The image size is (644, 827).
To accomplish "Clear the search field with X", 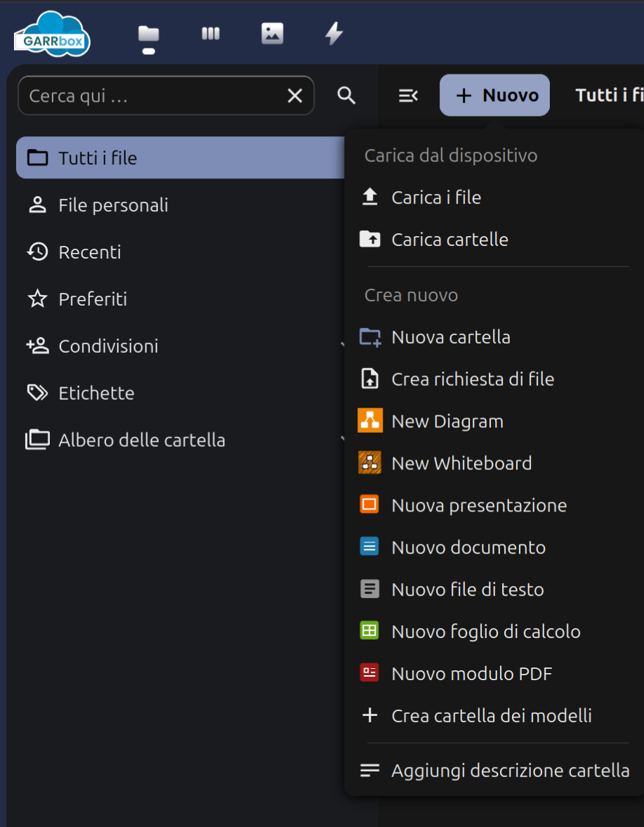I will [x=295, y=96].
